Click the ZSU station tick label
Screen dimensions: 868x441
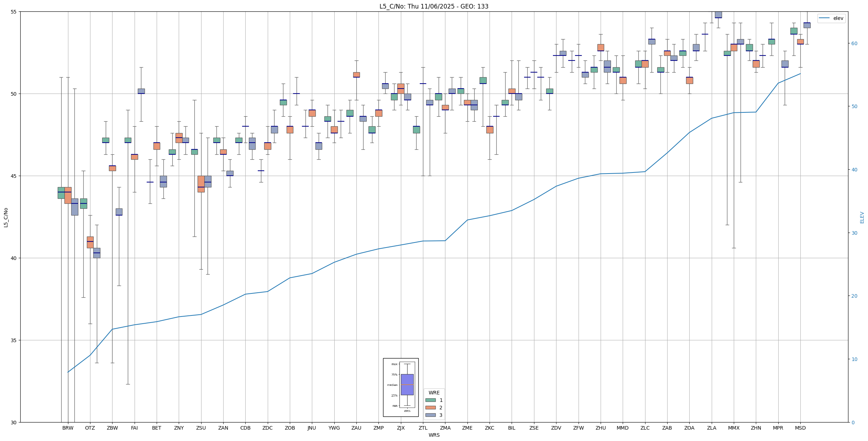pyautogui.click(x=201, y=428)
